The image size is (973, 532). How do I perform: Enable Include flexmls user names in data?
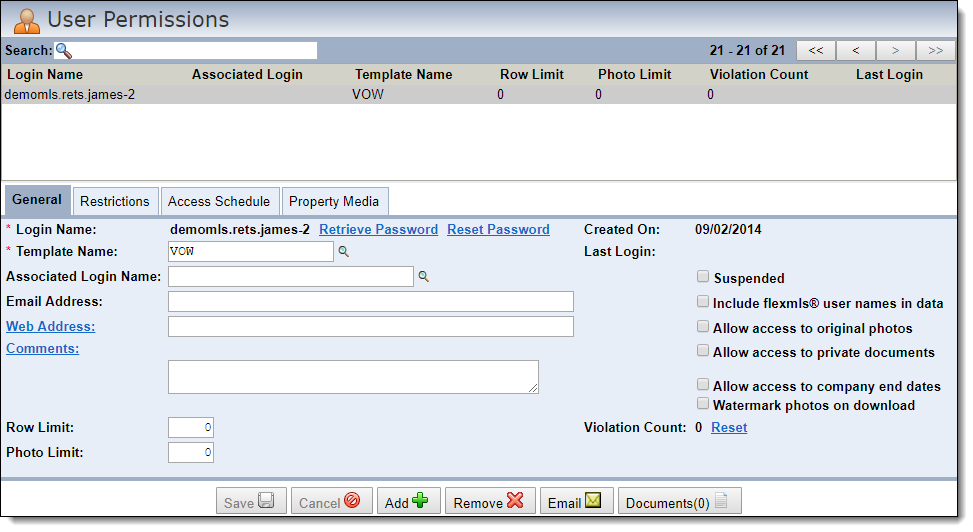(702, 301)
